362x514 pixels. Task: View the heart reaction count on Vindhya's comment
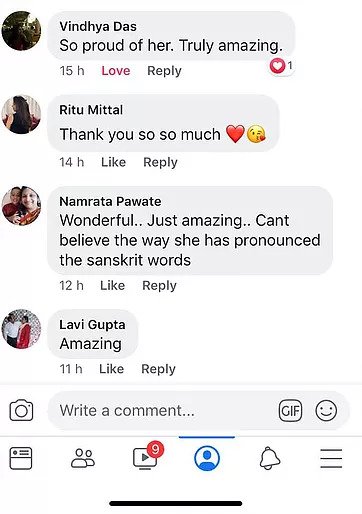tap(282, 66)
